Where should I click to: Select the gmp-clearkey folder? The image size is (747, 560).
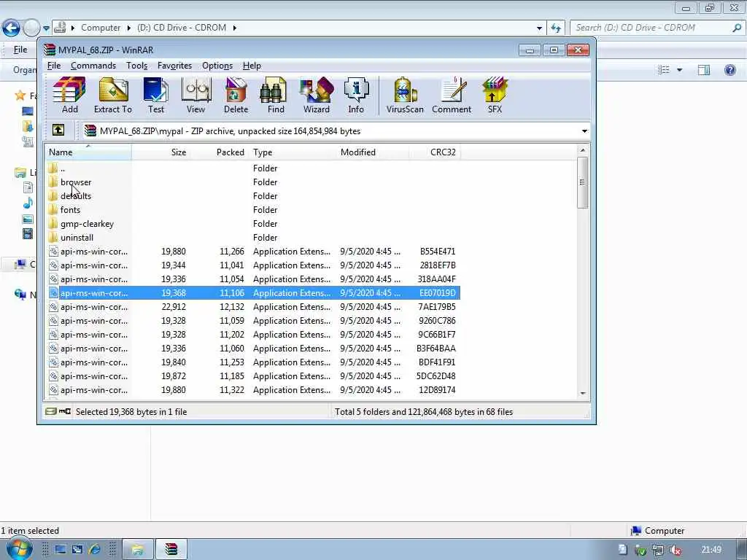87,223
